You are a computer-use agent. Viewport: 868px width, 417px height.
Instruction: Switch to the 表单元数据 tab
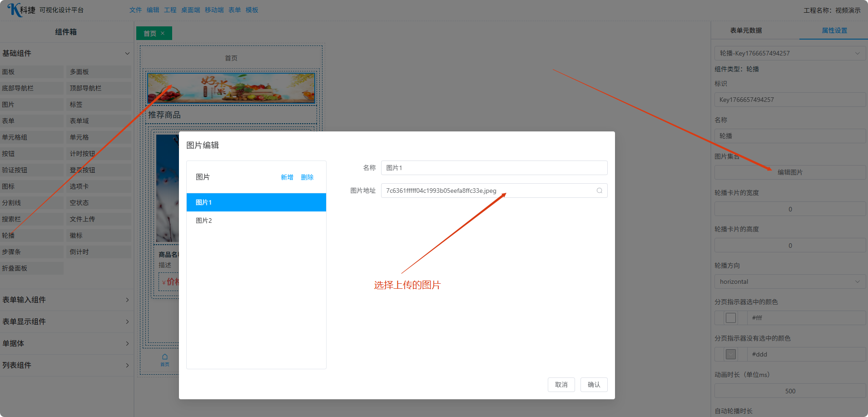tap(746, 30)
